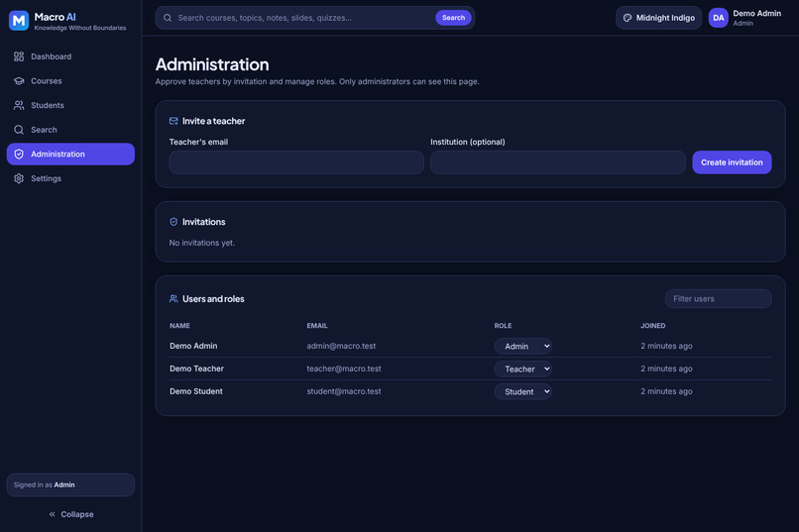799x532 pixels.
Task: Click the Search button in top bar
Action: pyautogui.click(x=453, y=18)
